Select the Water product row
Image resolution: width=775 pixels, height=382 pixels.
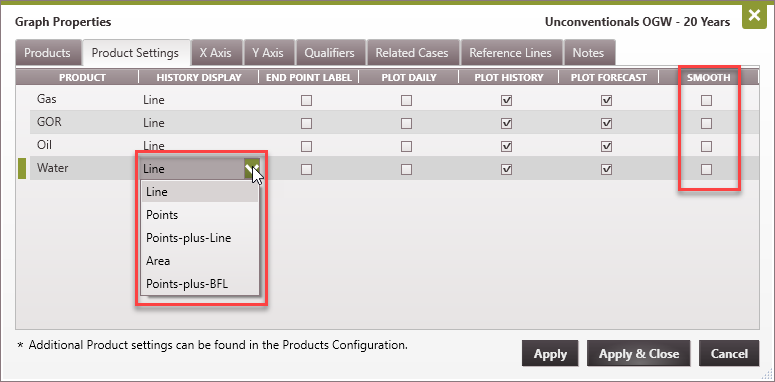coord(394,169)
